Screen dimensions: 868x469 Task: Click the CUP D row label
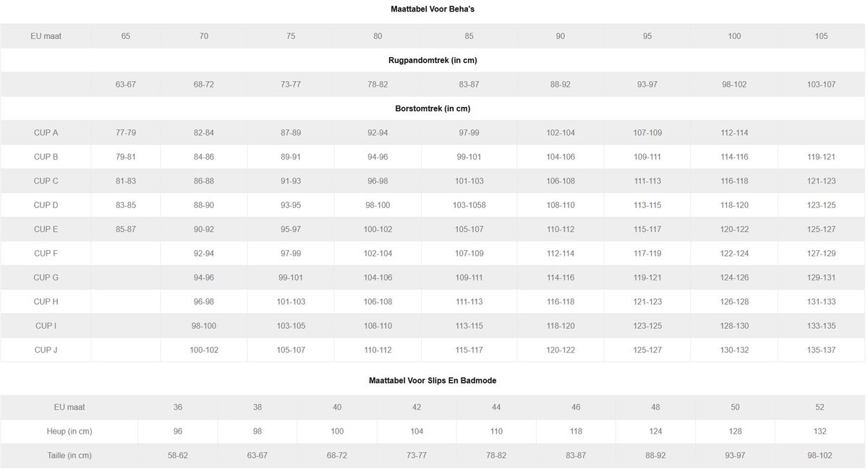pyautogui.click(x=46, y=205)
